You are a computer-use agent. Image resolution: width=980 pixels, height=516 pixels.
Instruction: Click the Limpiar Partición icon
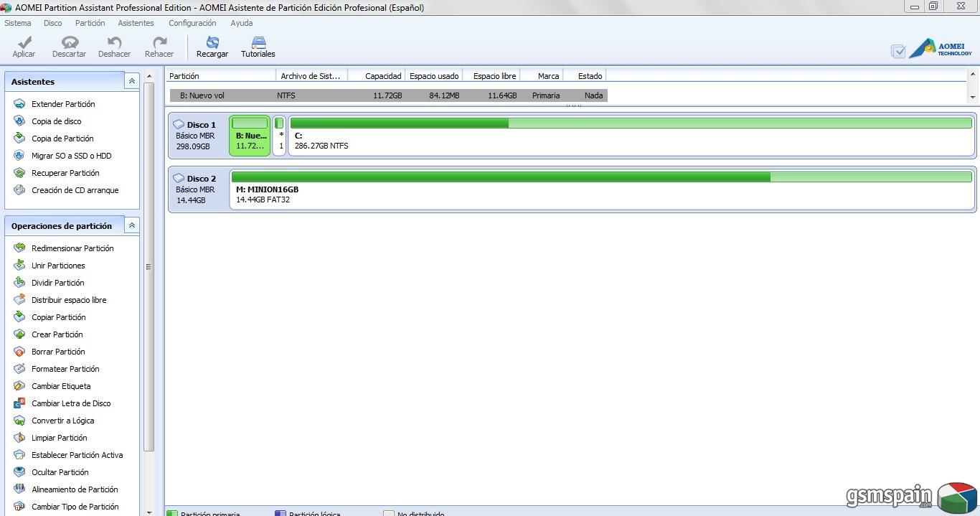19,438
